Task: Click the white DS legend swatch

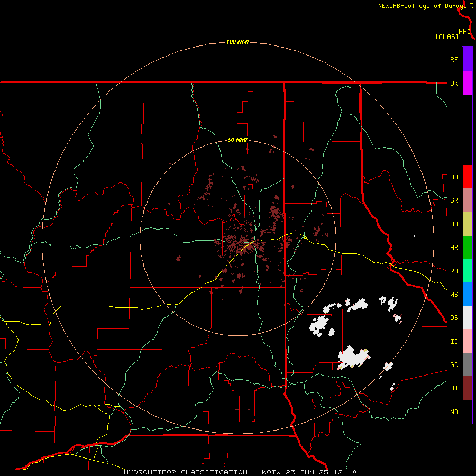Action: pos(467,317)
